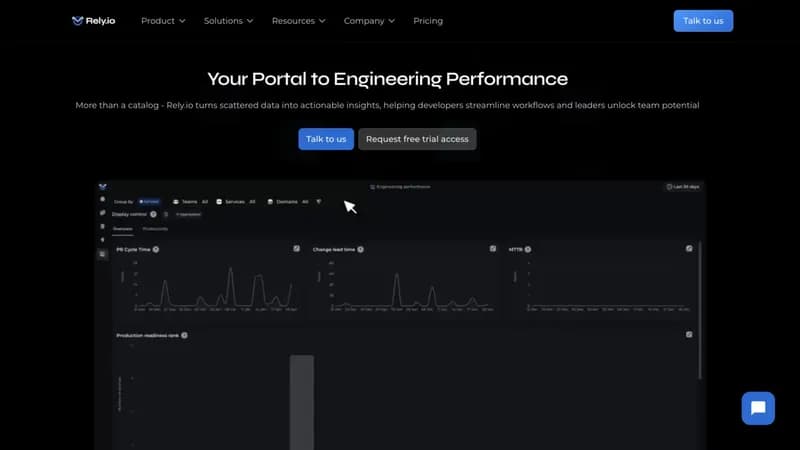Viewport: 800px width, 450px height.
Task: Click the MTTR info icon
Action: [528, 249]
